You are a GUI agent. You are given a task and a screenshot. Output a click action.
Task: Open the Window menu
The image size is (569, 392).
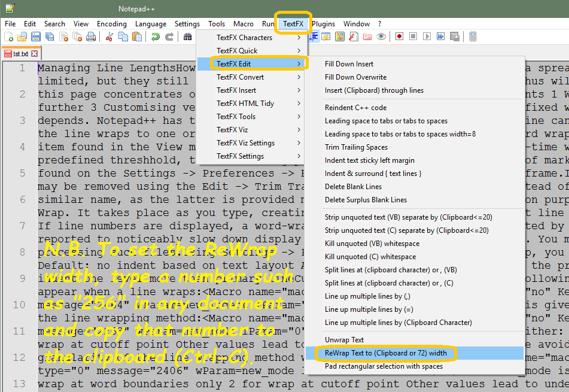357,24
